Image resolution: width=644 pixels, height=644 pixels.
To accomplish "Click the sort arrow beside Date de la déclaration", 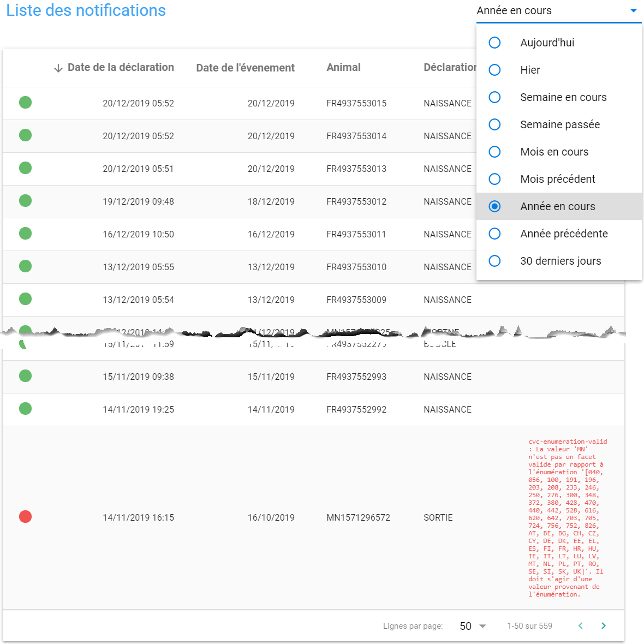I will point(58,68).
